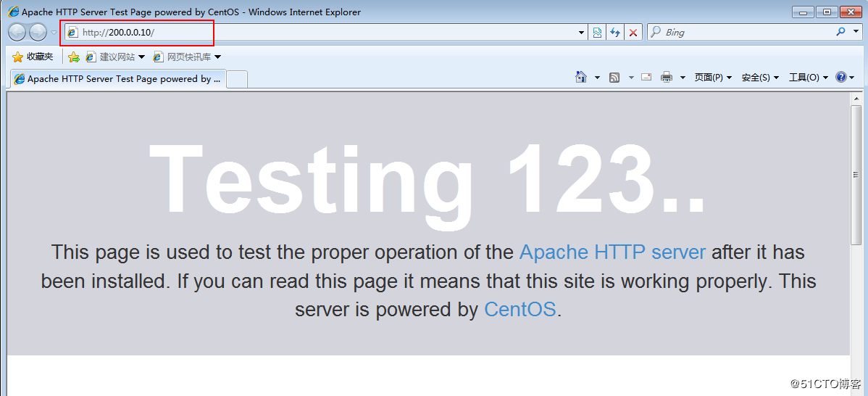Click the vertical scrollbar up arrow
Image resolution: width=868 pixels, height=396 pixels.
856,98
